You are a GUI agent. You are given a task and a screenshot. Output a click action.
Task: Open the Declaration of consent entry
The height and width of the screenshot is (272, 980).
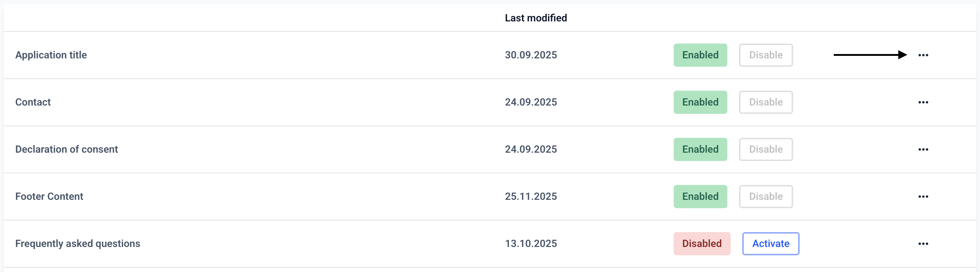tap(66, 149)
